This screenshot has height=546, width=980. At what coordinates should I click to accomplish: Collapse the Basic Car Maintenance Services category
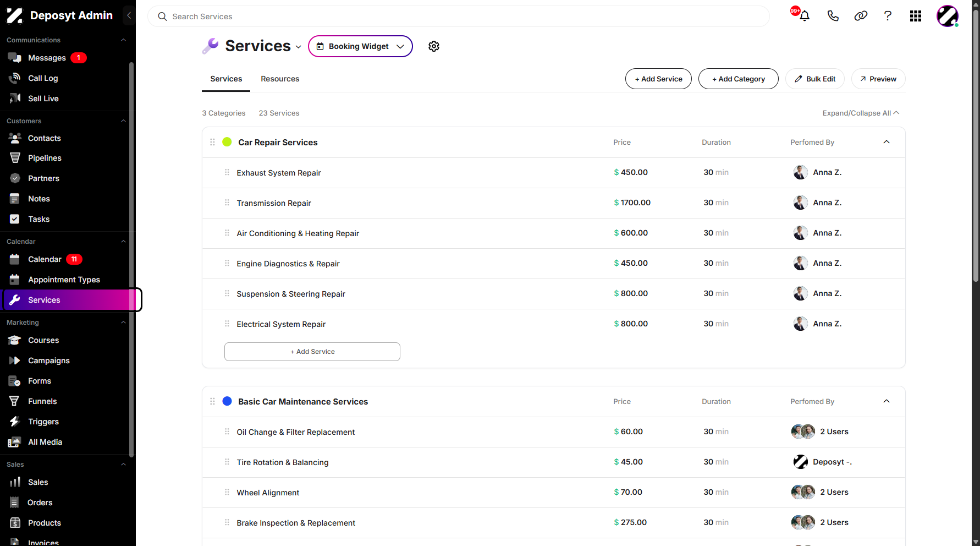(887, 401)
